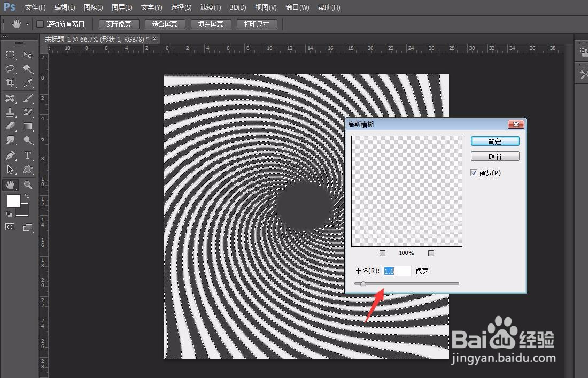Select the Gradient tool
This screenshot has height=378, width=588.
[x=27, y=126]
